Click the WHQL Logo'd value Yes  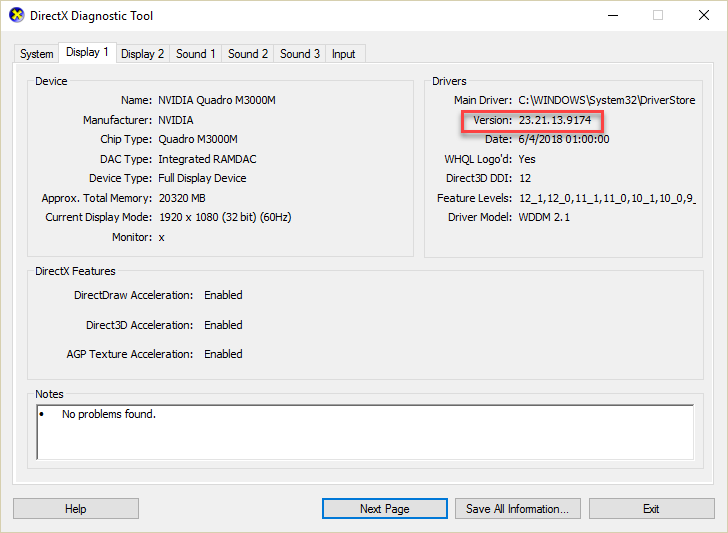click(527, 159)
